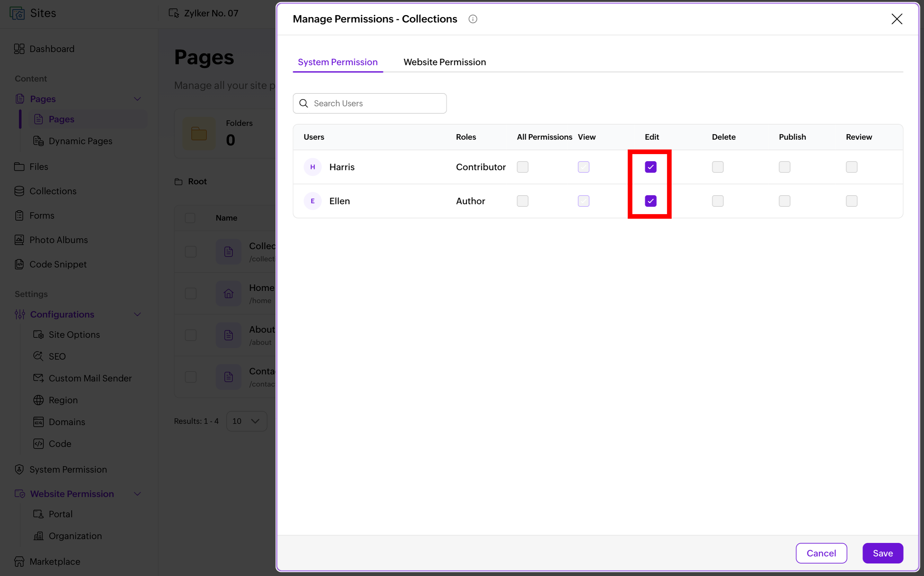This screenshot has height=576, width=924.
Task: Open Dashboard from the sidebar icon
Action: (19, 49)
